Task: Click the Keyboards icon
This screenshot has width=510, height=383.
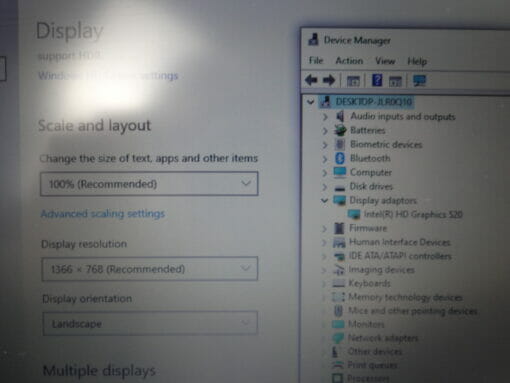Action: (339, 284)
